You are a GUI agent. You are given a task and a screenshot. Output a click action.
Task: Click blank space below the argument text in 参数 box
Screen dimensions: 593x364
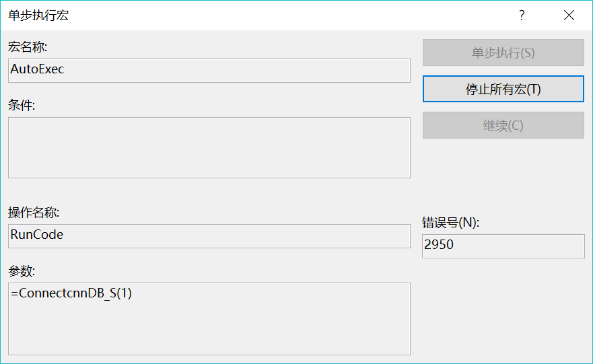(x=209, y=329)
